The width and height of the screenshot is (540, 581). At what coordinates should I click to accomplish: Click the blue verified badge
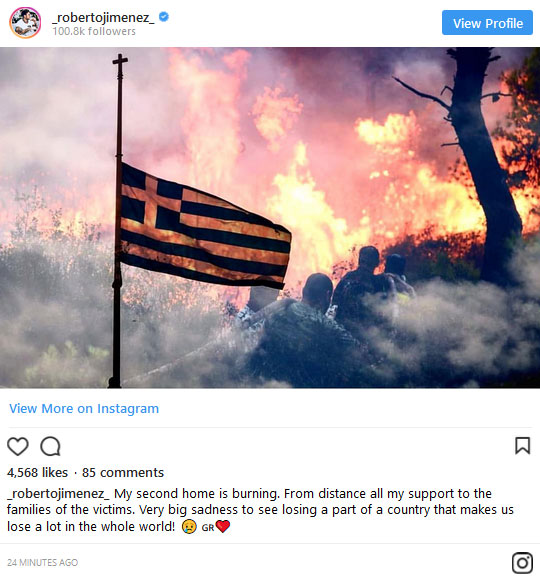tap(164, 17)
